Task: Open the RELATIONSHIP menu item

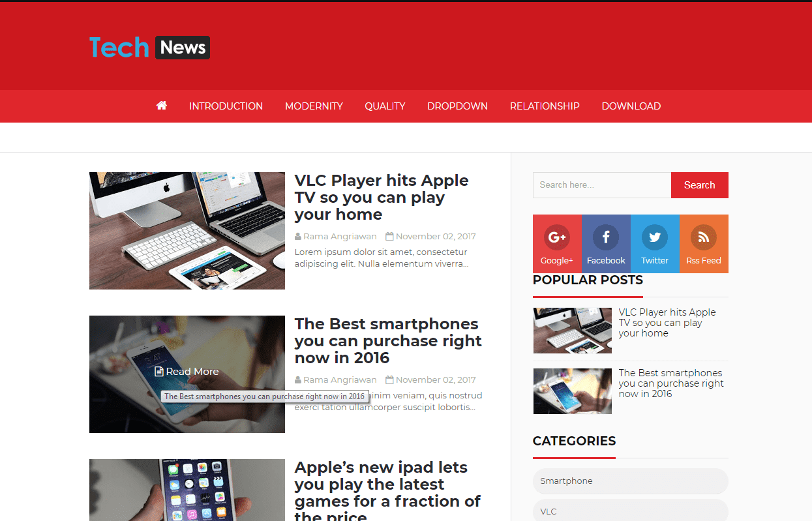Action: 545,106
